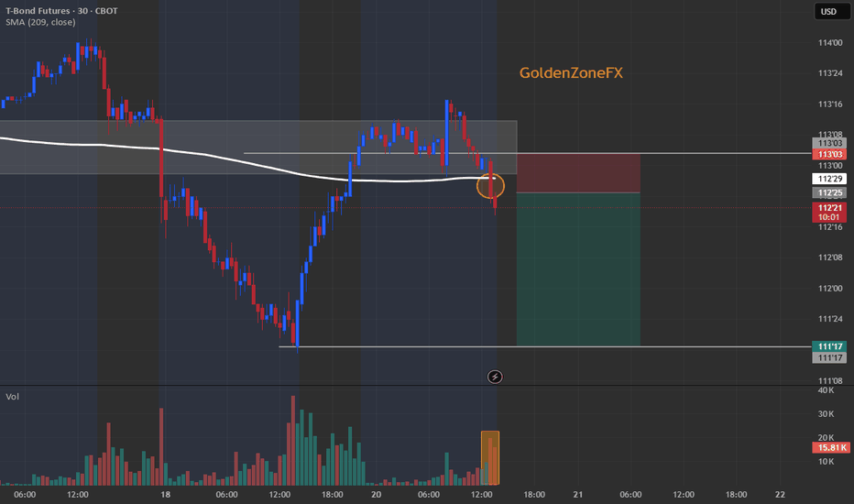This screenshot has width=854, height=504.
Task: Click the 113'16 price axis label
Action: [830, 104]
